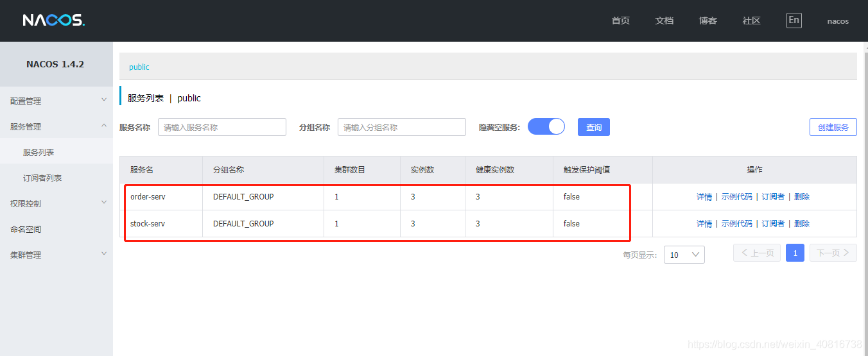Click false in the order-serv row
The height and width of the screenshot is (356, 868).
571,197
